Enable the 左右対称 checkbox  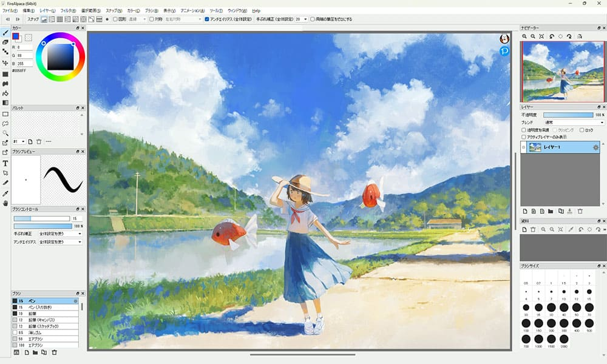(x=151, y=18)
